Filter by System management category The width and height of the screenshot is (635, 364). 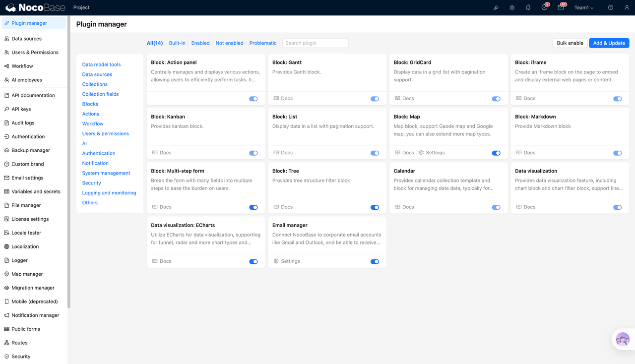coord(106,173)
